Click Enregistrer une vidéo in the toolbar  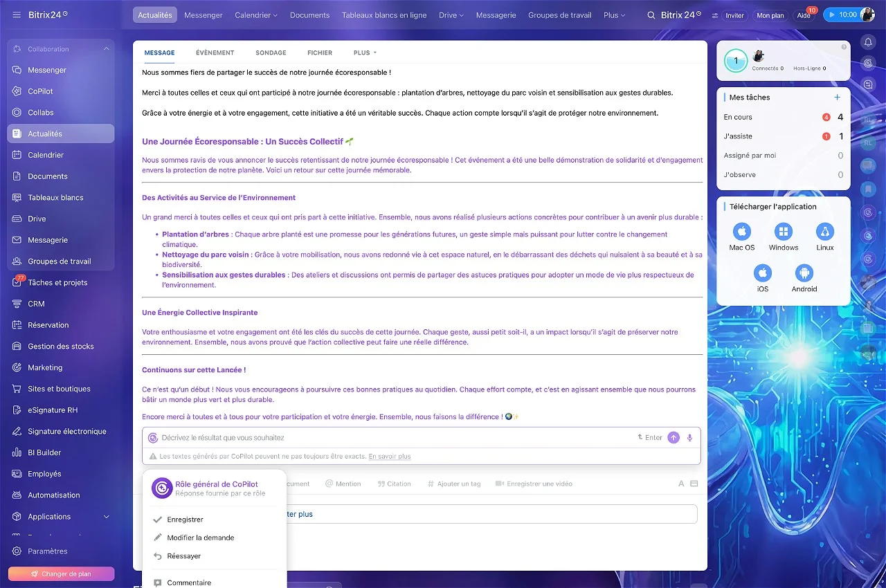coord(534,484)
